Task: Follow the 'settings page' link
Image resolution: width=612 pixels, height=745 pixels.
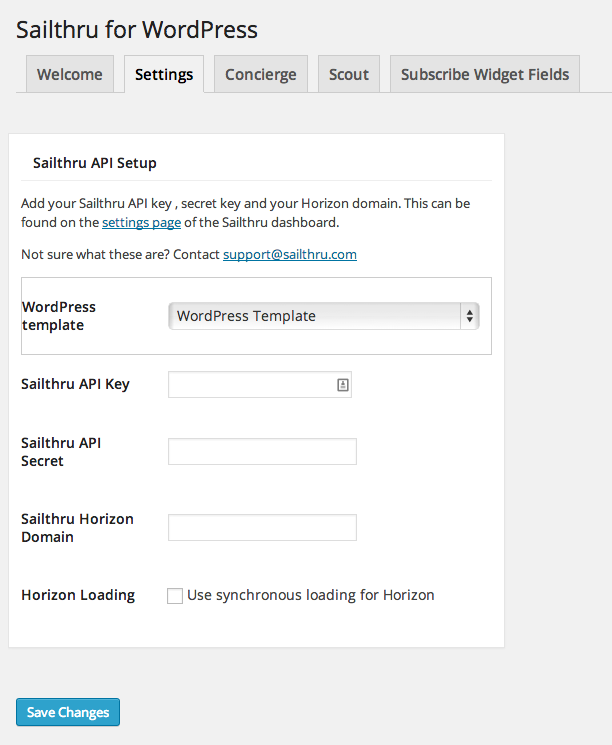Action: tap(141, 223)
